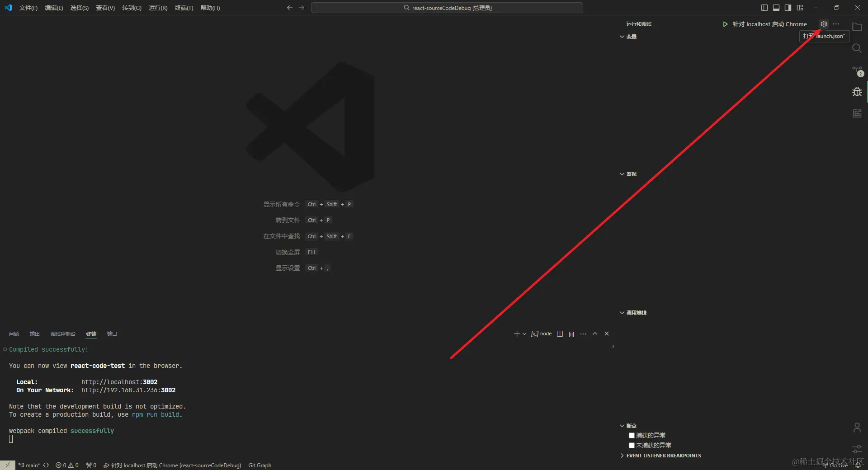
Task: Click the status bar debug launch configuration
Action: coord(172,465)
